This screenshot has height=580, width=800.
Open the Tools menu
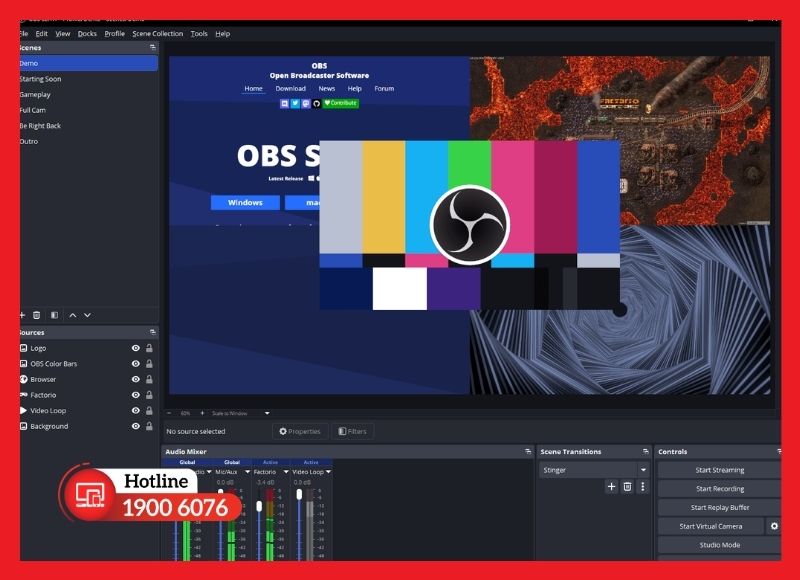point(199,34)
